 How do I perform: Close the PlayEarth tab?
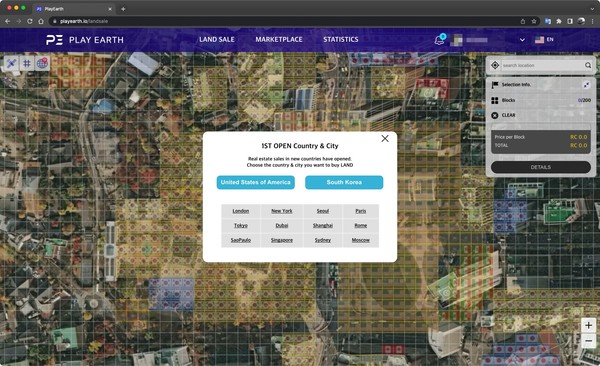(x=110, y=8)
